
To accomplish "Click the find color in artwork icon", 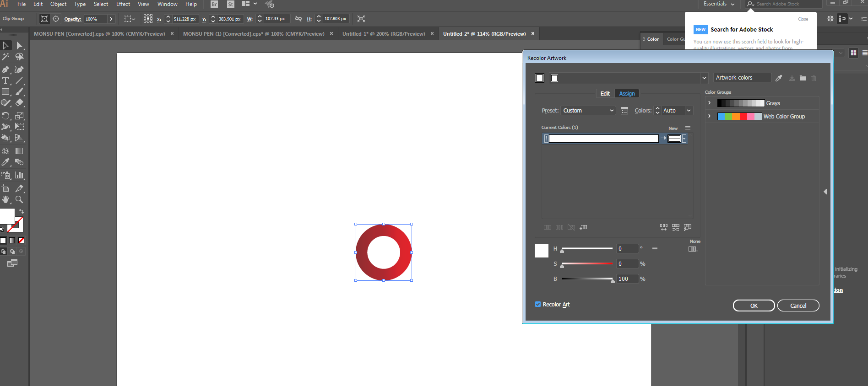I will click(x=688, y=227).
